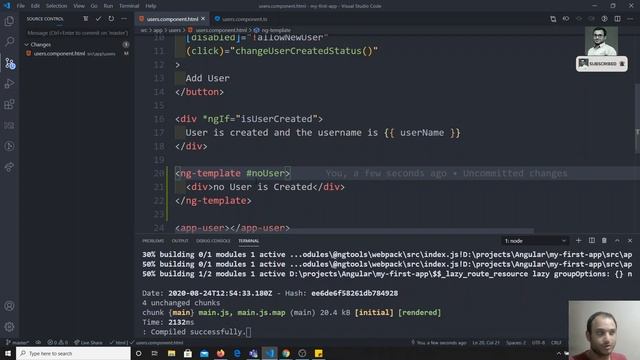
Task: Open View menu
Action: tap(79, 6)
